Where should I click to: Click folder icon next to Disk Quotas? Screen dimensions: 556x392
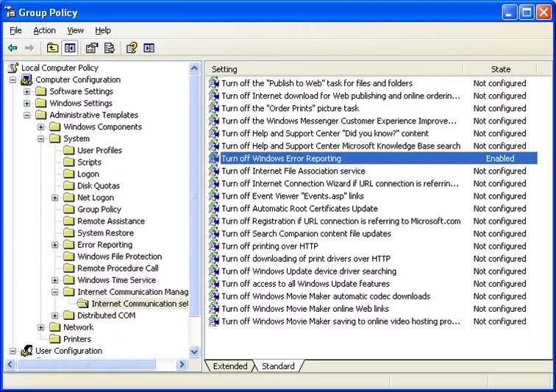click(x=69, y=185)
